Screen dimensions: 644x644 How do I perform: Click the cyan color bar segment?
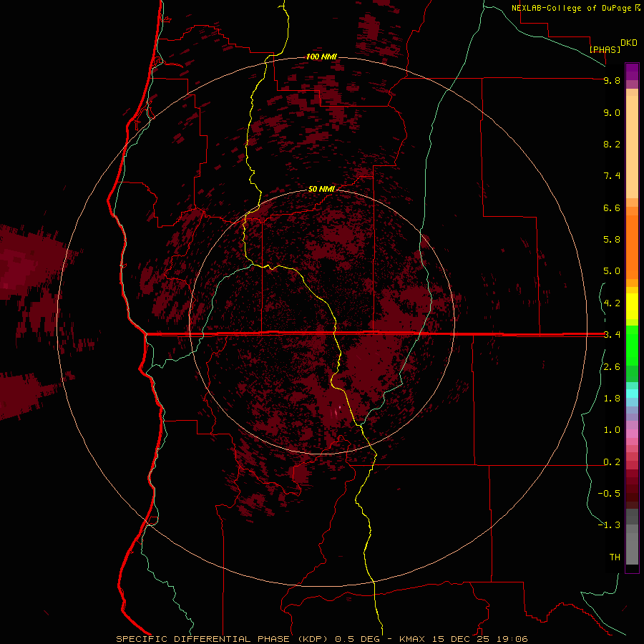(632, 394)
